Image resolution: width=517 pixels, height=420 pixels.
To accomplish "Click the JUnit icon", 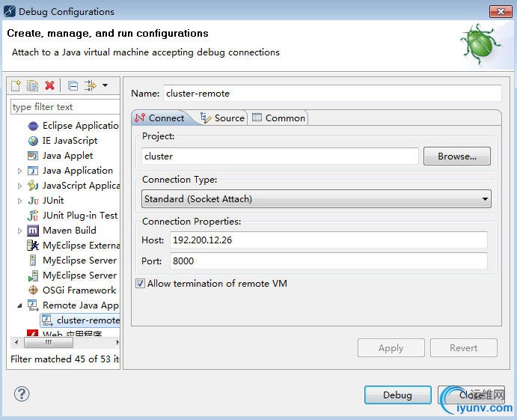I will [33, 201].
